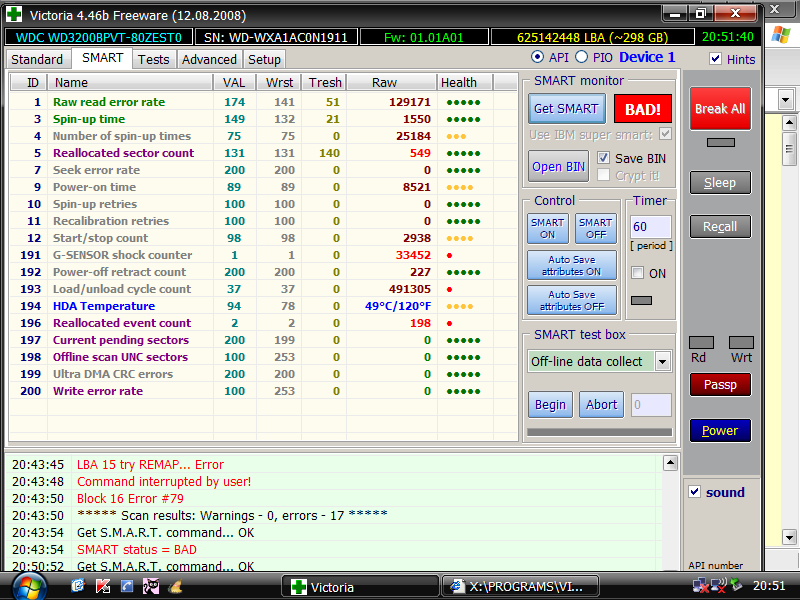Click the SMART ON button
This screenshot has height=600, width=800.
(x=547, y=229)
